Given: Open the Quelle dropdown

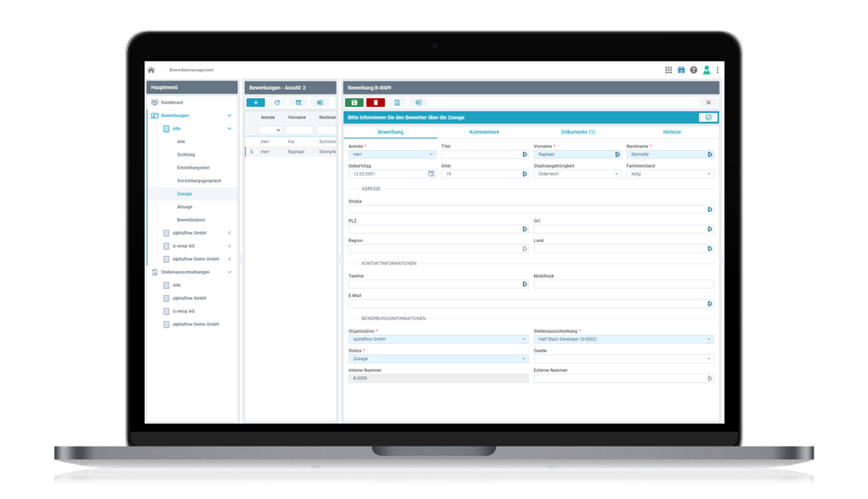Looking at the screenshot, I should point(623,358).
